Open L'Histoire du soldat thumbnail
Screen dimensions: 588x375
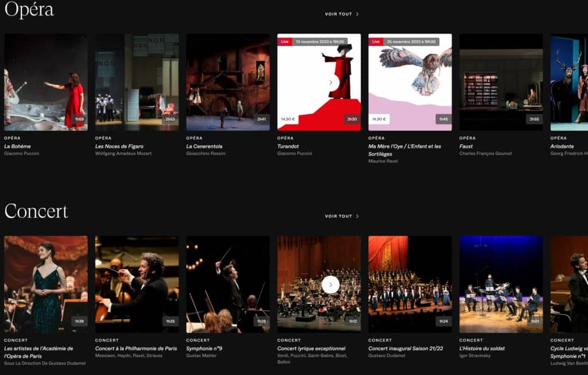501,284
